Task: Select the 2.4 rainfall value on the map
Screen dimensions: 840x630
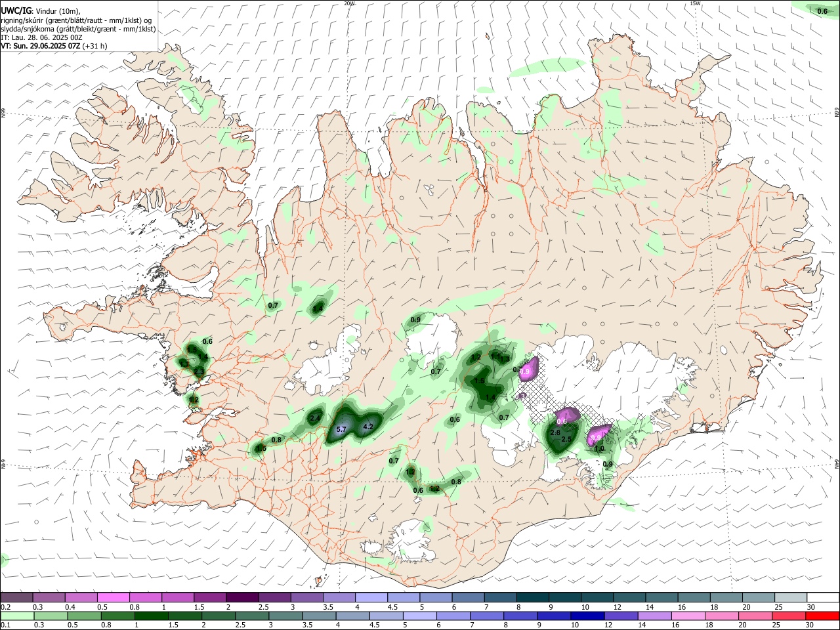Action: pyautogui.click(x=315, y=418)
